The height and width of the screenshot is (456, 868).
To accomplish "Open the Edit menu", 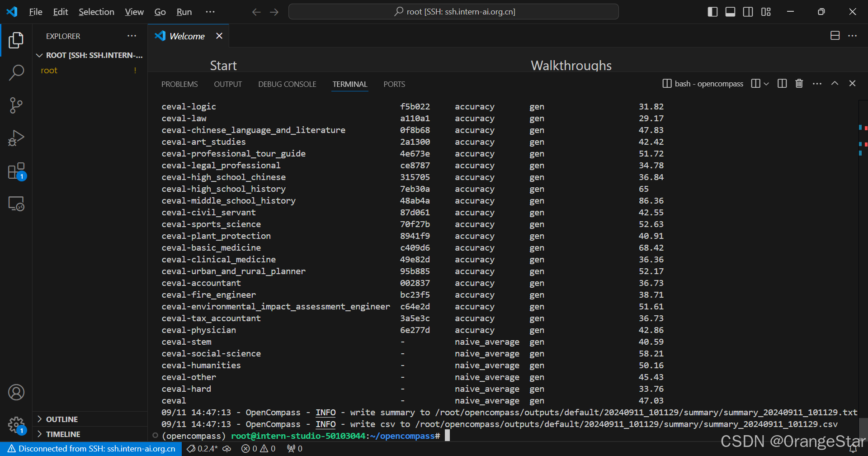I will click(x=61, y=12).
